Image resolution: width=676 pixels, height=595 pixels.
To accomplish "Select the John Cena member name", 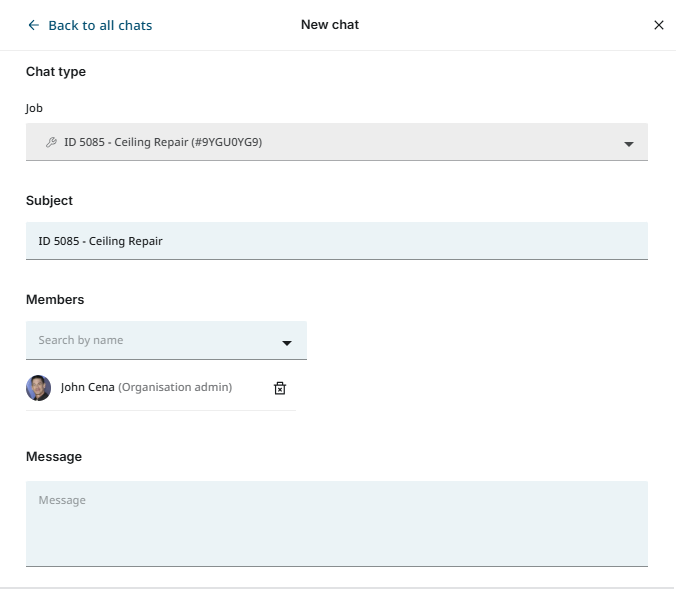I will coord(87,387).
